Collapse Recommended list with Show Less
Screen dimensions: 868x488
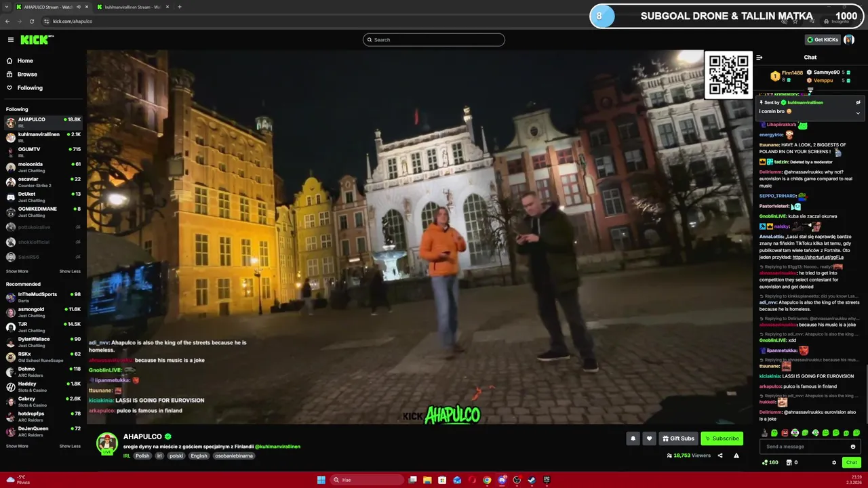coord(70,446)
